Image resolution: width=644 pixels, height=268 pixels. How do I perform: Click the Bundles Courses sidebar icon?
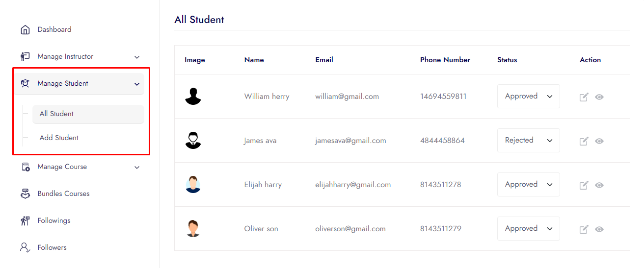click(25, 194)
